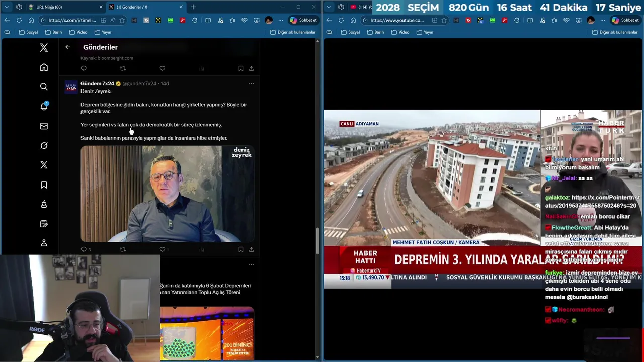
Task: Play the Deniz Zeyrek video
Action: tap(167, 194)
